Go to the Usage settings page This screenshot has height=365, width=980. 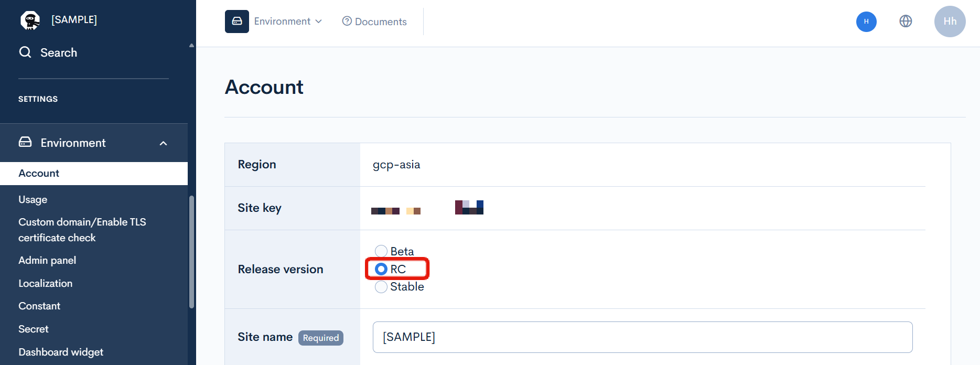click(x=33, y=199)
